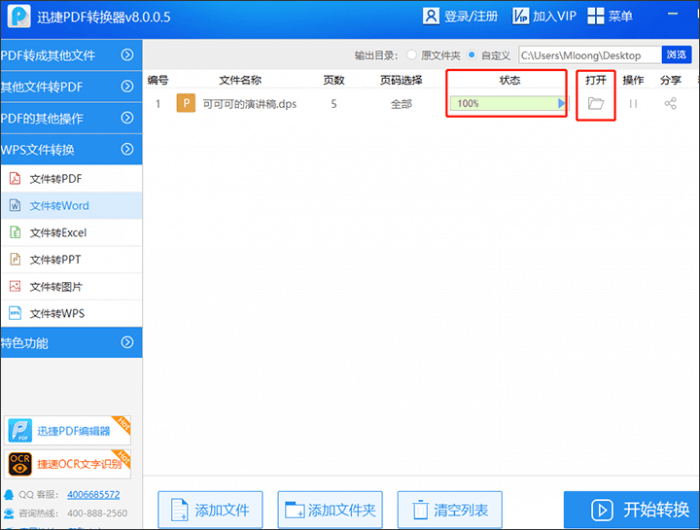Viewport: 700px width, 530px height.
Task: Click the 咨询热线 headset icon
Action: click(x=8, y=513)
